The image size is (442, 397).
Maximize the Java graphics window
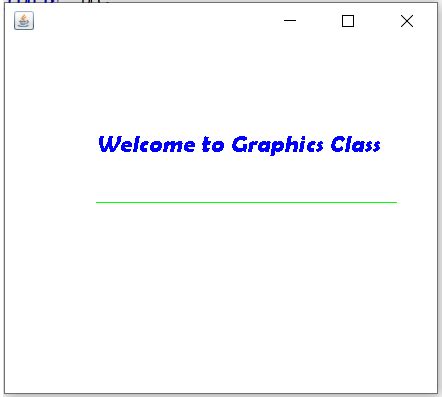tap(348, 21)
